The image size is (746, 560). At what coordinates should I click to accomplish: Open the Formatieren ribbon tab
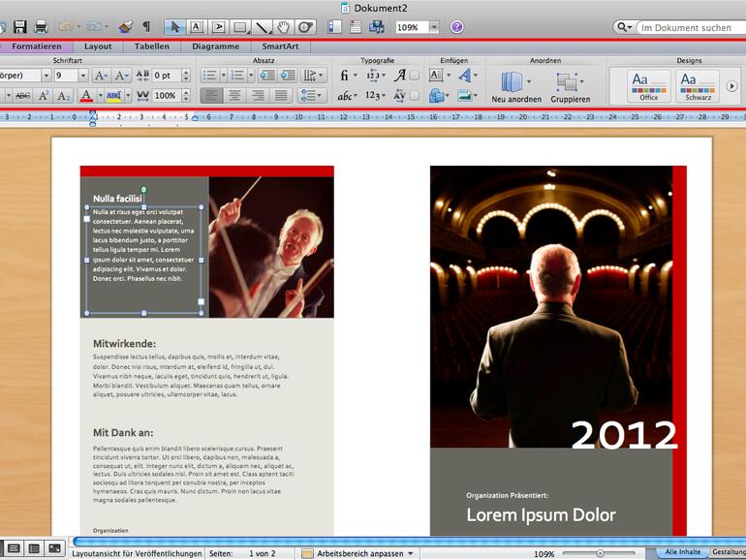[x=37, y=47]
